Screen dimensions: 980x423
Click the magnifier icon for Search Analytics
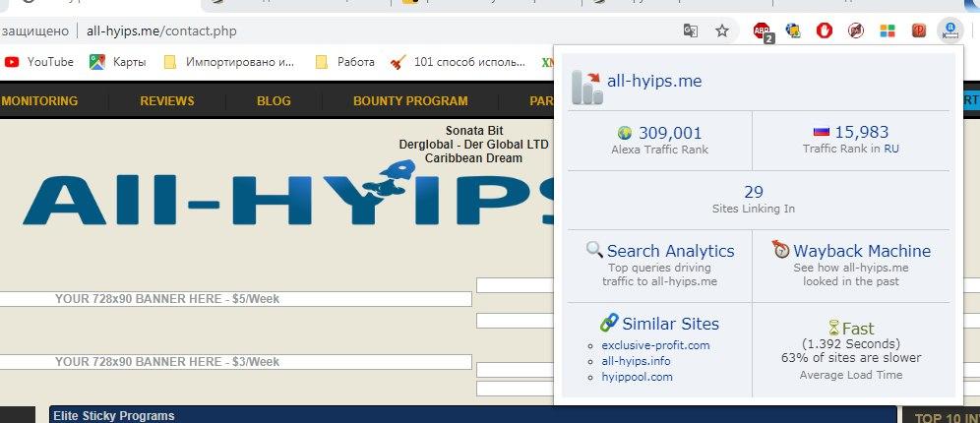pyautogui.click(x=594, y=250)
